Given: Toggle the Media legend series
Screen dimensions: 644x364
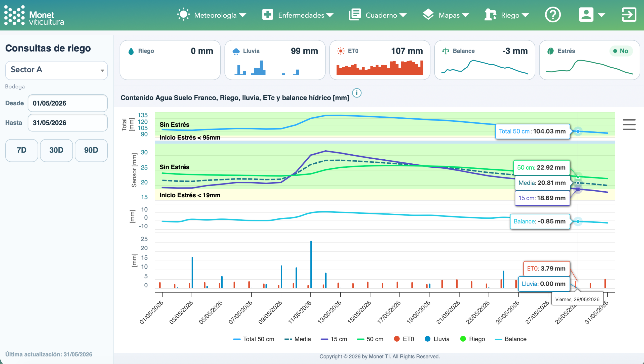Looking at the screenshot, I should (298, 339).
